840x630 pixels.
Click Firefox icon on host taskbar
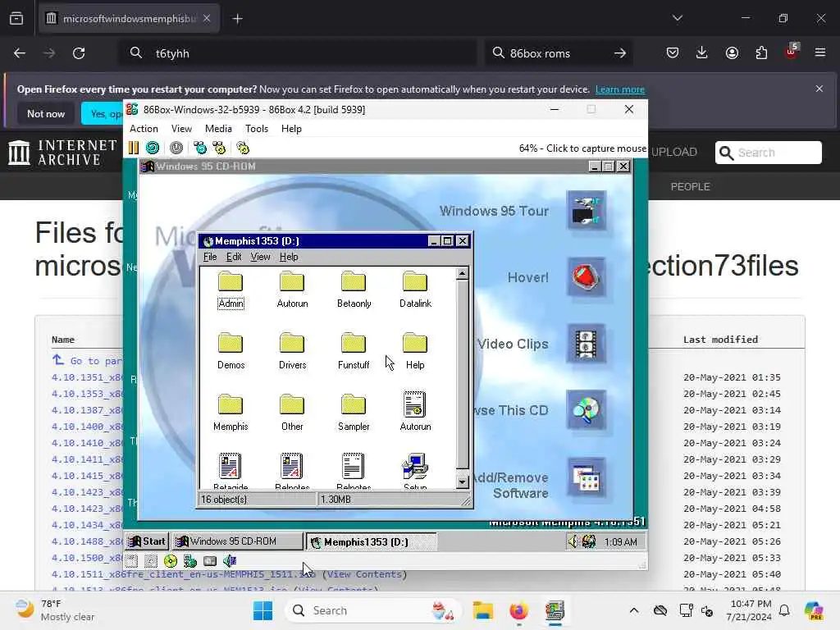click(518, 610)
